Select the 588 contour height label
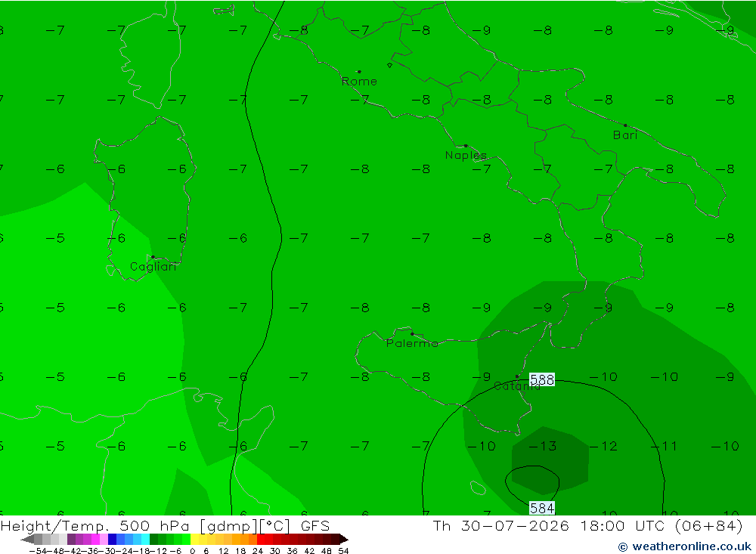The height and width of the screenshot is (554, 756). (x=542, y=379)
